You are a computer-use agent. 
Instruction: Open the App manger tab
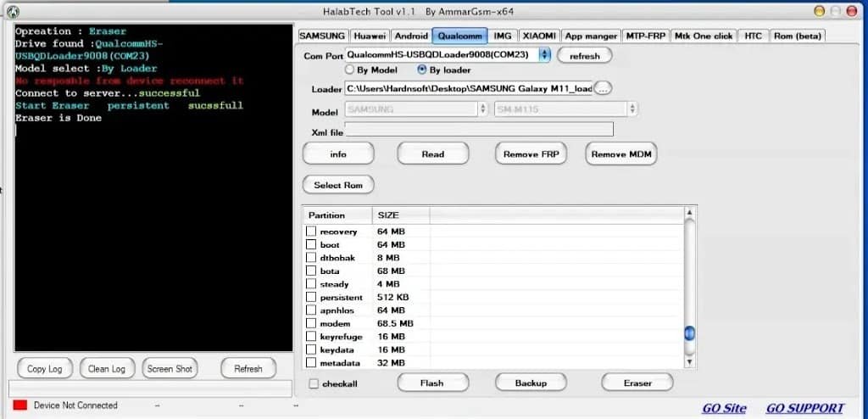point(591,36)
